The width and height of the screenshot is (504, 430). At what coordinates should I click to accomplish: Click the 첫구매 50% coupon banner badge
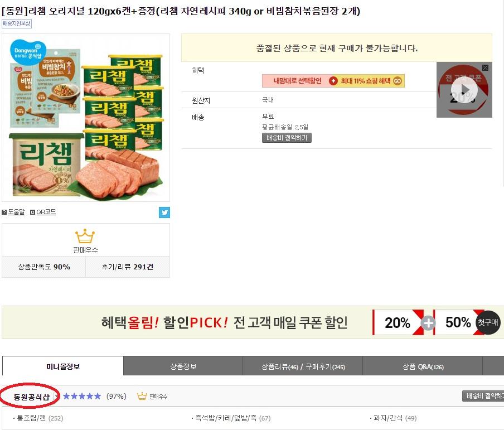pyautogui.click(x=488, y=322)
